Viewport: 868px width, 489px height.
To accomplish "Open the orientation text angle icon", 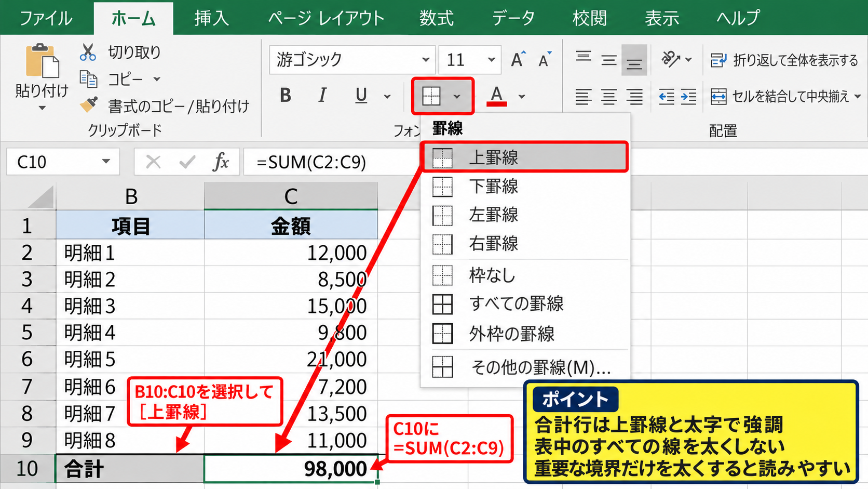I will point(671,59).
